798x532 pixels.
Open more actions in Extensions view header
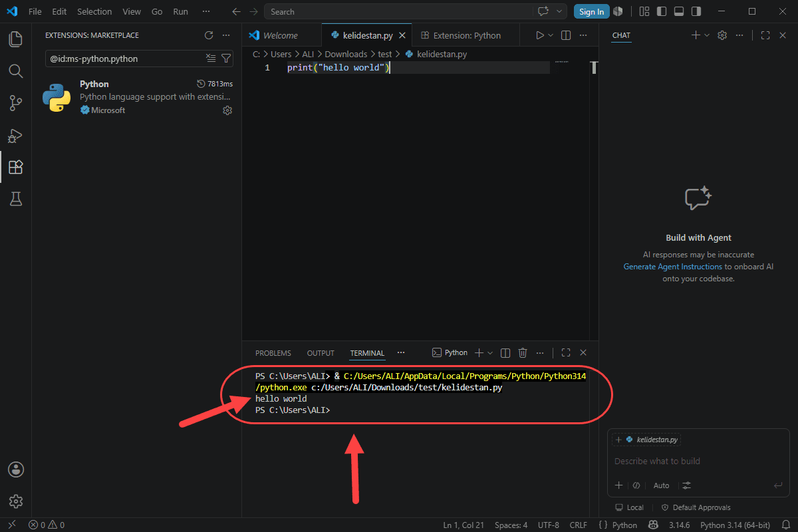[226, 35]
